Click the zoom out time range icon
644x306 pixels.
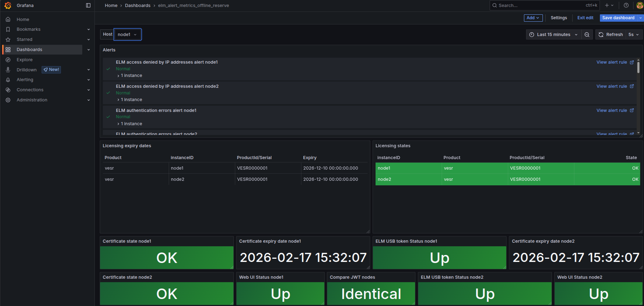click(x=587, y=35)
